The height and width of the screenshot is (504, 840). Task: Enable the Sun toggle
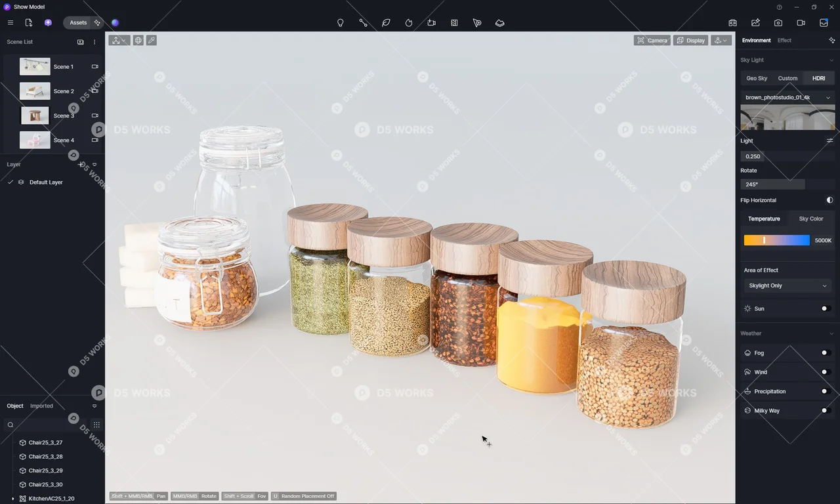(826, 308)
